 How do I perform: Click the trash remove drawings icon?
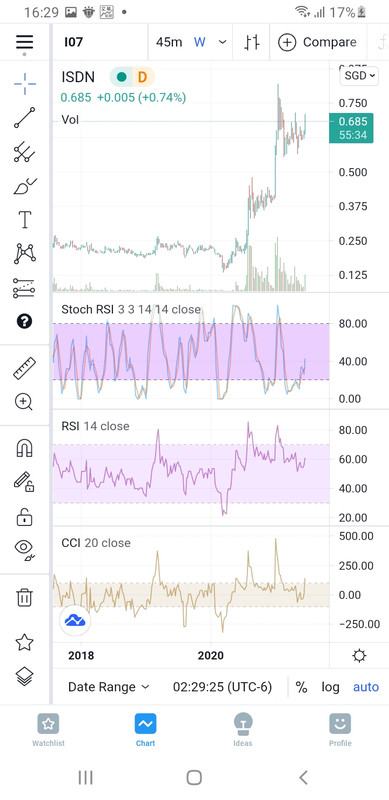[25, 596]
